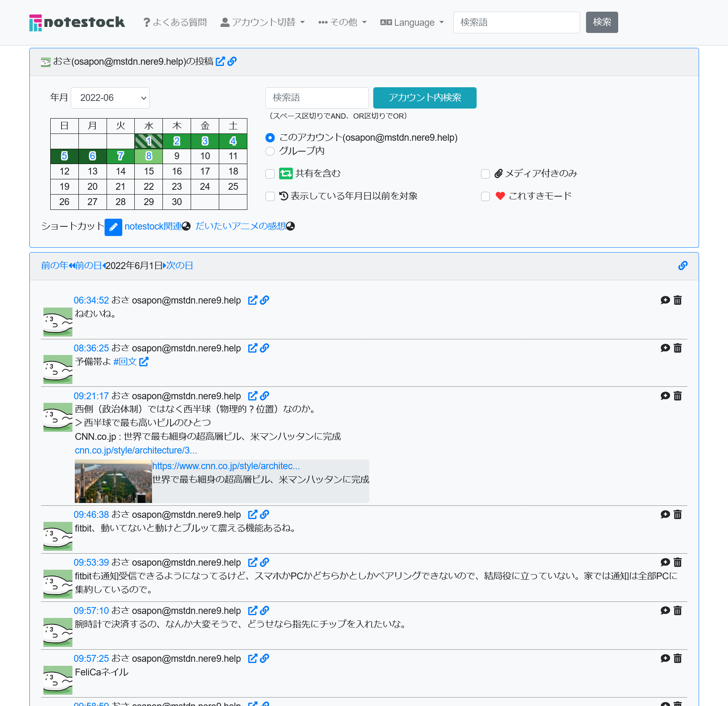Open external link icon for 09:21:17 post

point(252,396)
